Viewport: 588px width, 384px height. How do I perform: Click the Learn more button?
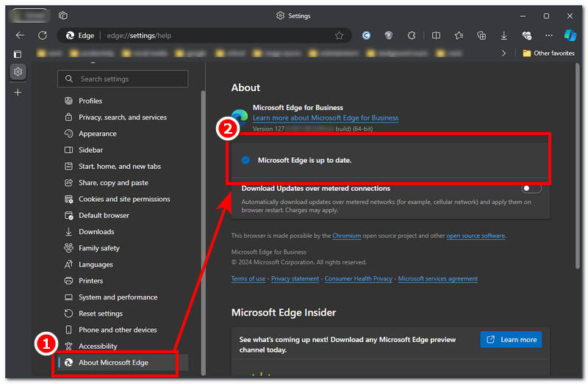(511, 339)
